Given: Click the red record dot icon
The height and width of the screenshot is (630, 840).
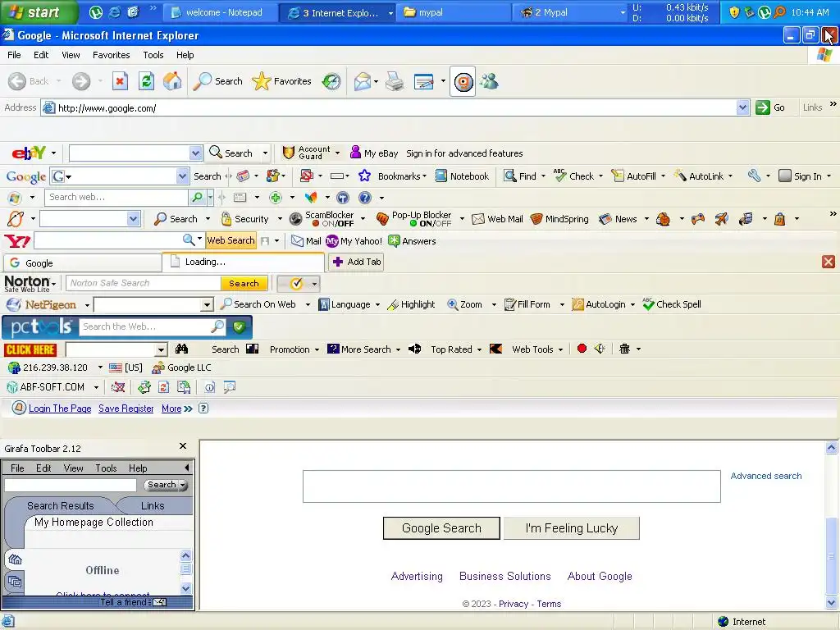Looking at the screenshot, I should coord(582,349).
